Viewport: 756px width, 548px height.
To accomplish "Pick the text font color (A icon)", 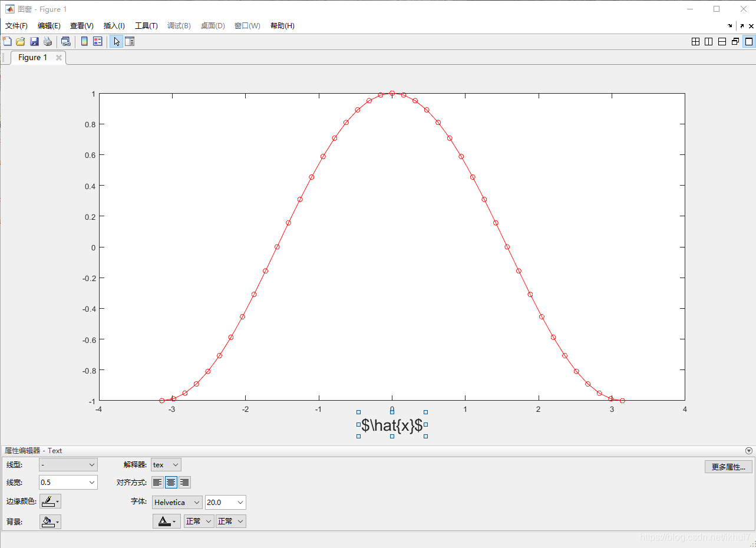I will [x=167, y=521].
